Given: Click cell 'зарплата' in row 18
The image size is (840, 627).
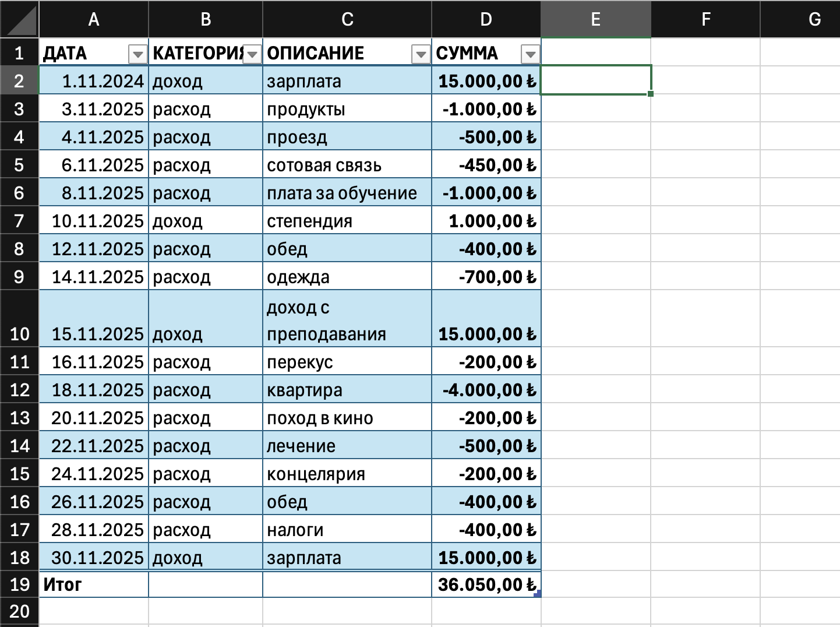Looking at the screenshot, I should 347,557.
